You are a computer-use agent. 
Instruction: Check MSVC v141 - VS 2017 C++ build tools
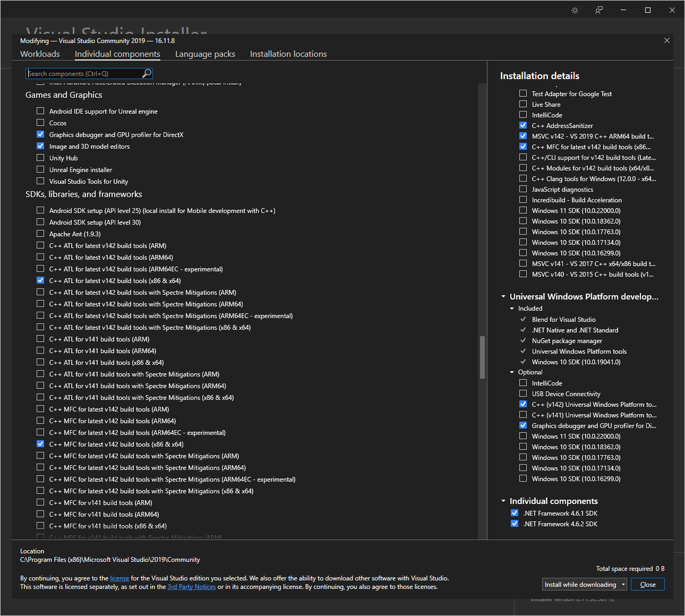coord(523,263)
